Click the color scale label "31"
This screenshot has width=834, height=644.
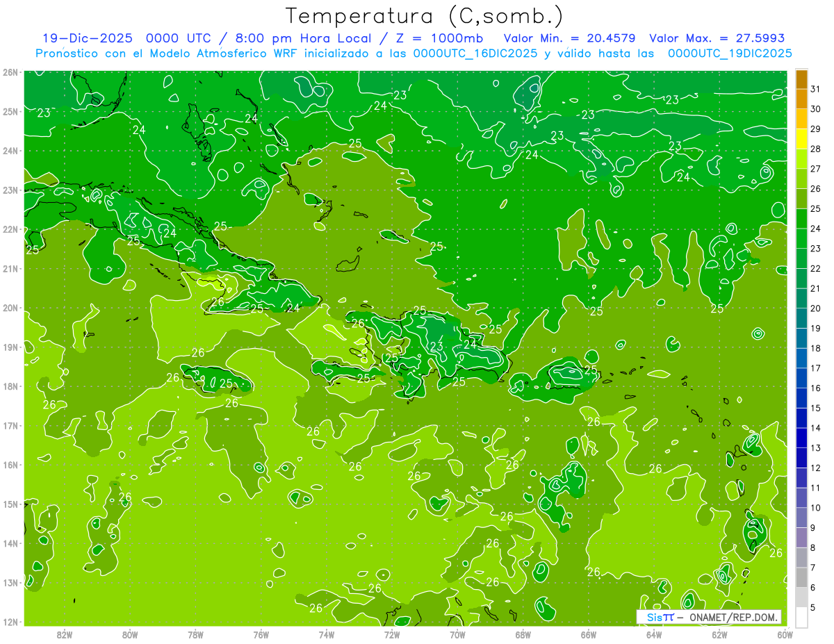click(816, 90)
